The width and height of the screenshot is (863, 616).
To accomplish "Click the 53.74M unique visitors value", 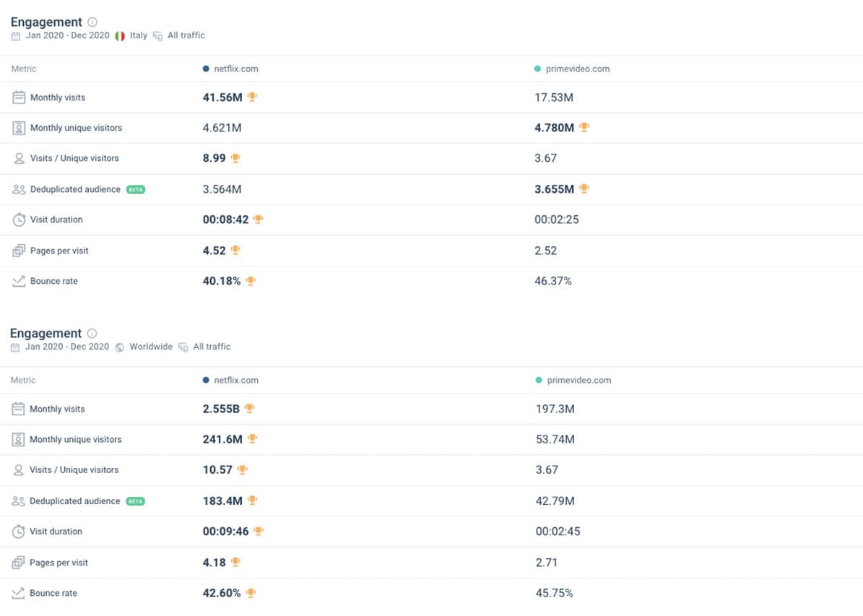I will click(555, 439).
